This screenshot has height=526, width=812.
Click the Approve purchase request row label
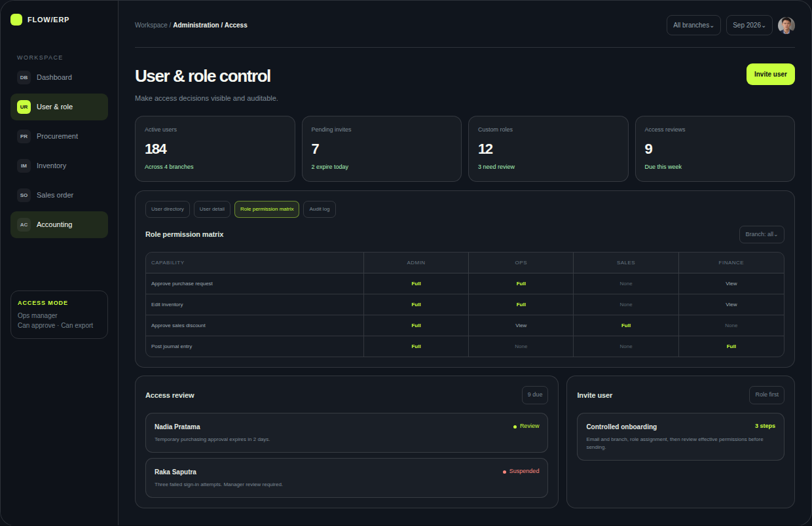click(x=182, y=283)
